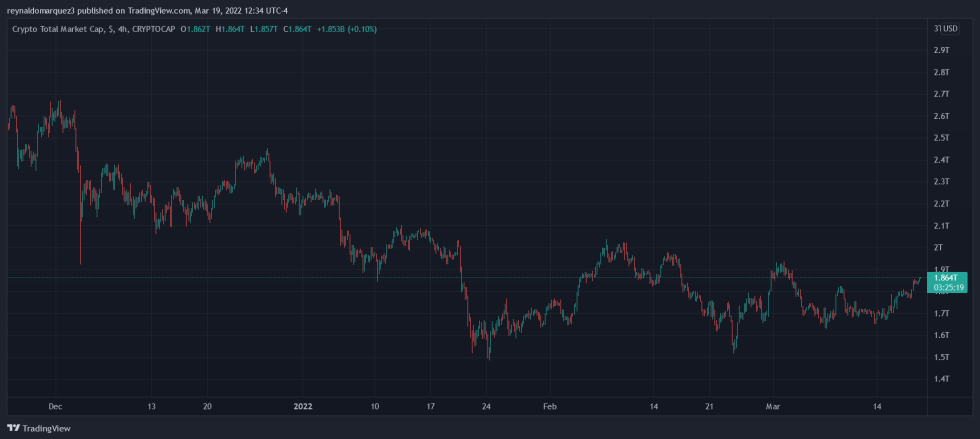Open the USD currency selector on price axis

click(950, 28)
